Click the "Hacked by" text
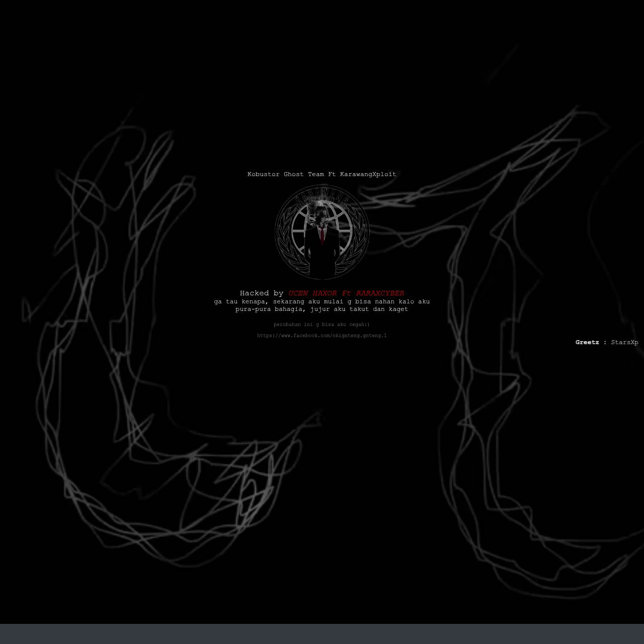 click(x=262, y=293)
